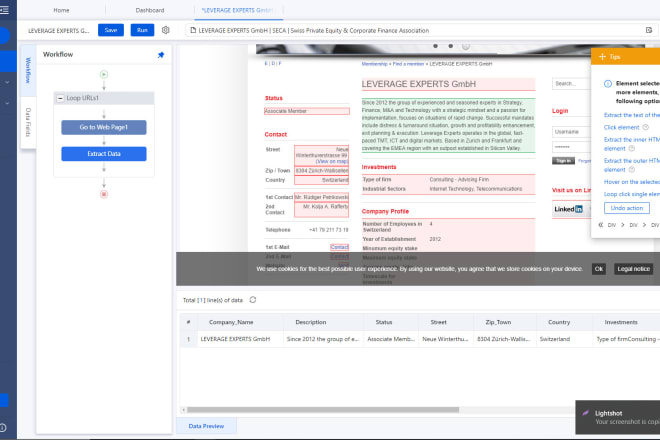The width and height of the screenshot is (660, 440).
Task: Click the data table horizontal scrollbar
Action: pyautogui.click(x=323, y=410)
